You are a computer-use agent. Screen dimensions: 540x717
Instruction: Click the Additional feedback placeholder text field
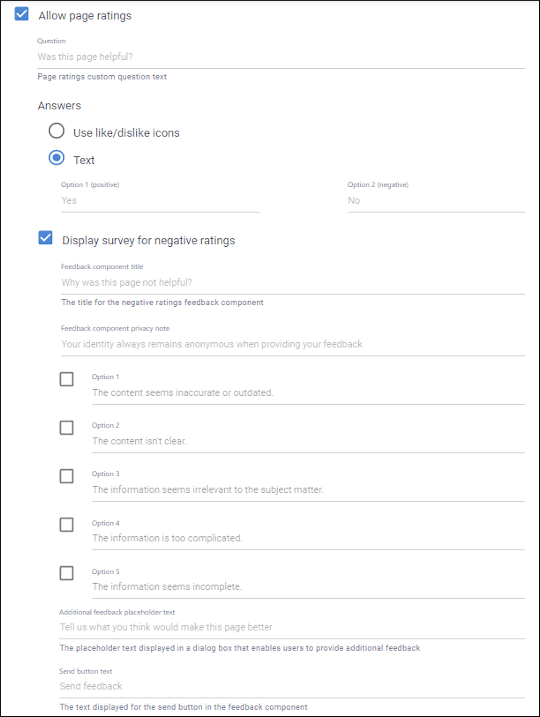pos(292,627)
